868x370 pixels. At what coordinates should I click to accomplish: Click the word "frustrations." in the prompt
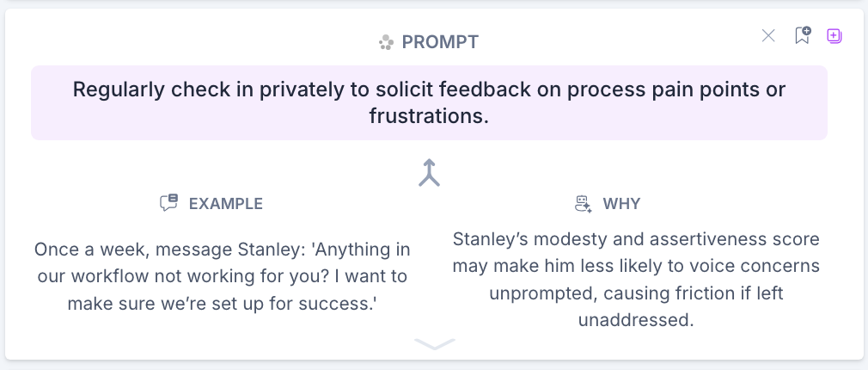[x=429, y=116]
